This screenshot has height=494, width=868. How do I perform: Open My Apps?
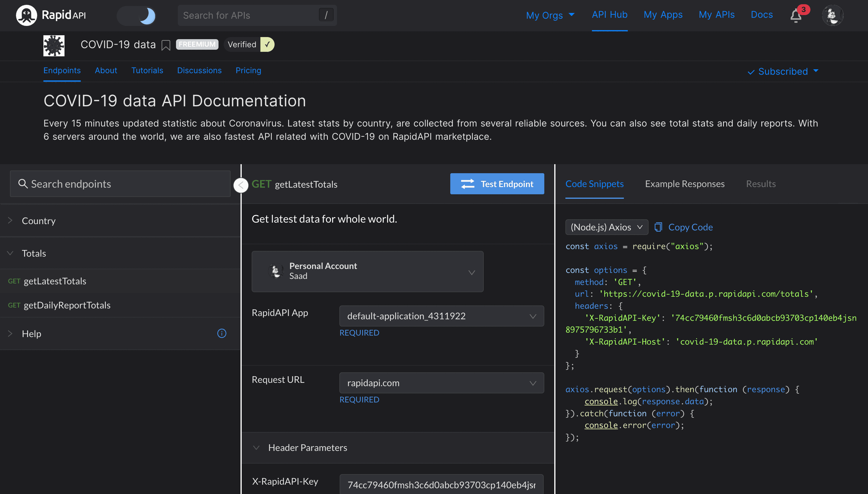point(663,14)
